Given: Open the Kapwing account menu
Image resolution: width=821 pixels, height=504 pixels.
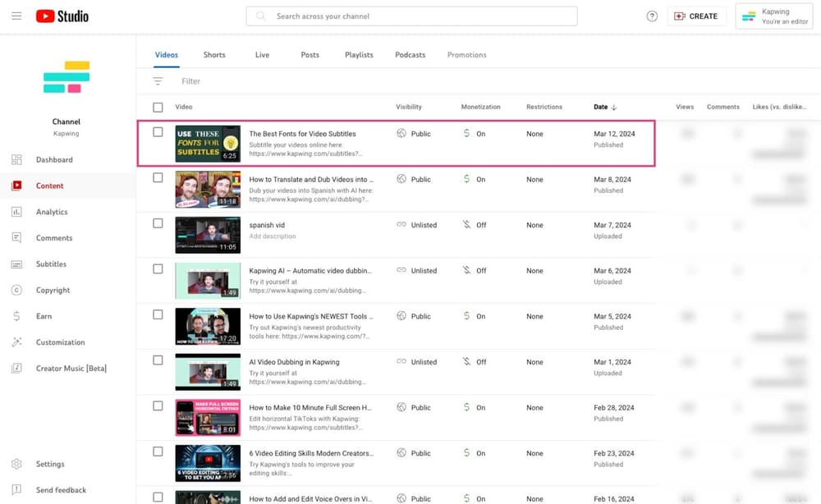Looking at the screenshot, I should pos(773,16).
